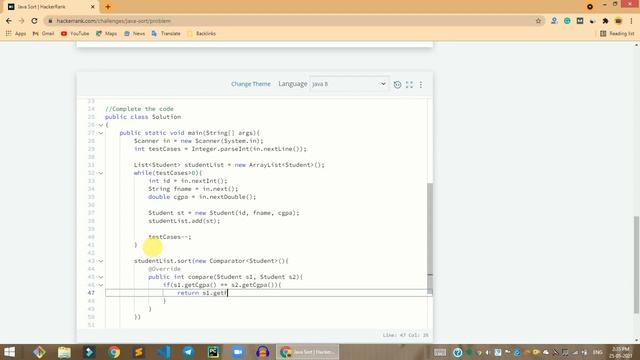Open Telegram from the taskbar
640x360 pixels.
(x=189, y=352)
